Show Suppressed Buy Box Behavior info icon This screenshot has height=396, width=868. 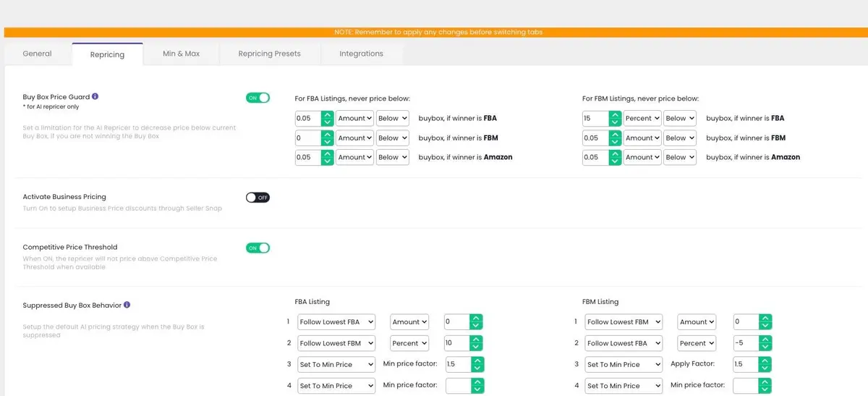tap(127, 305)
